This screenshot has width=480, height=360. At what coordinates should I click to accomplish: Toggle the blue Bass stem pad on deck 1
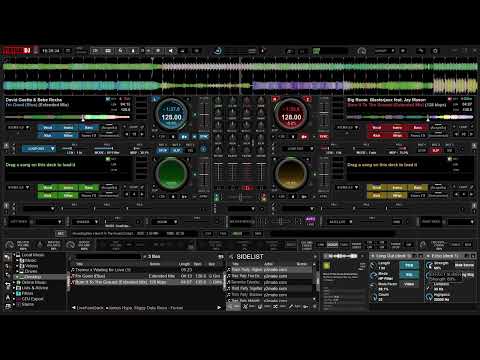click(88, 128)
